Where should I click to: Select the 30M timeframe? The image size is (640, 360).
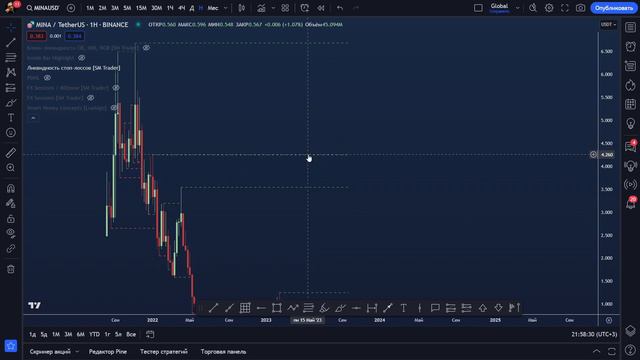[x=156, y=8]
